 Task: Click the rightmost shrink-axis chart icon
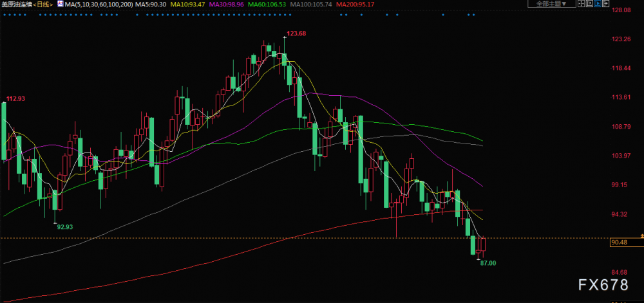tap(606, 4)
